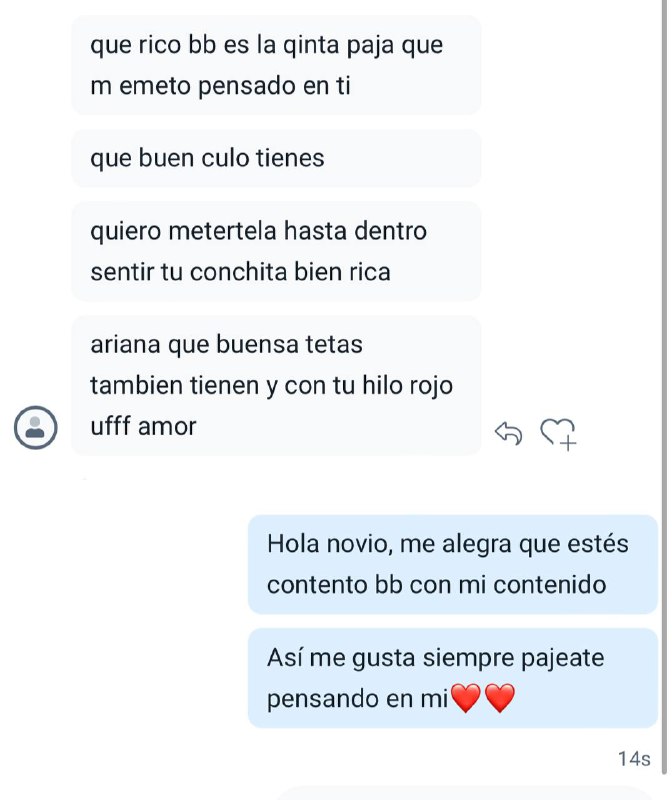This screenshot has width=672, height=800.
Task: Click the "14s" timestamp
Action: [x=634, y=759]
